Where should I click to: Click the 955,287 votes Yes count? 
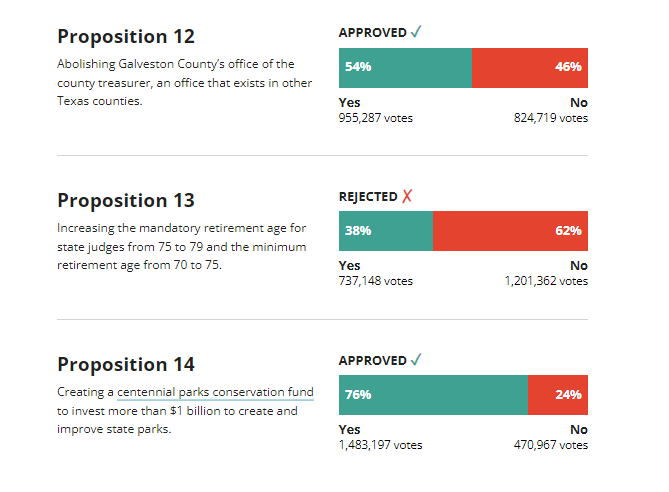tap(376, 118)
